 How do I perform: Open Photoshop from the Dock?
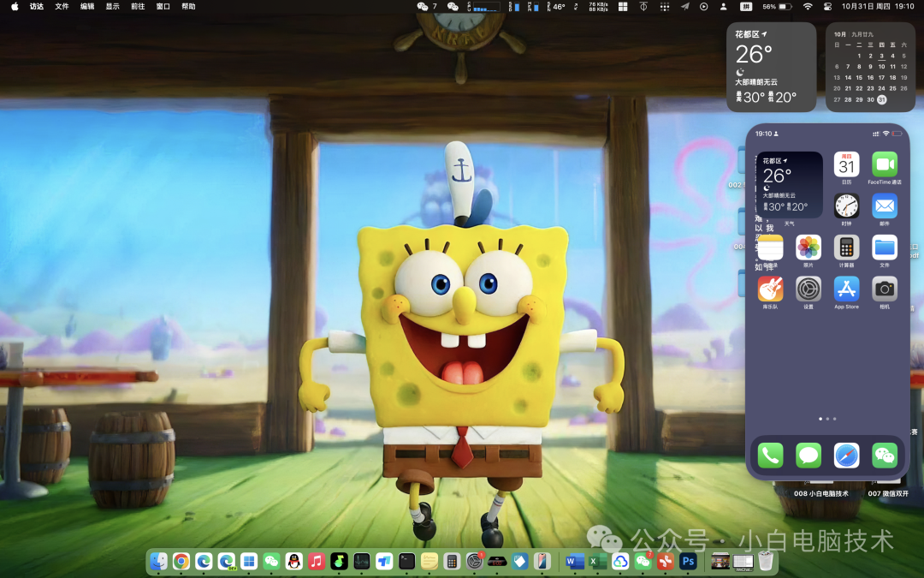tap(688, 561)
